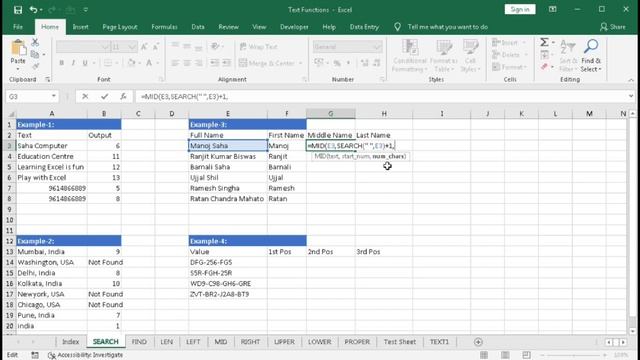Open the Merge & Center dropdown arrow
640x360 pixels.
[301, 63]
